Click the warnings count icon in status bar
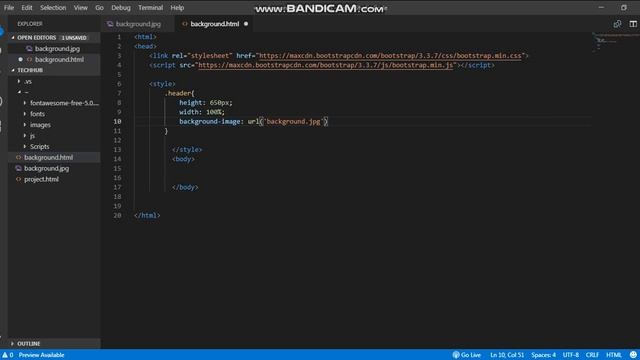The image size is (640, 360). click(8, 355)
